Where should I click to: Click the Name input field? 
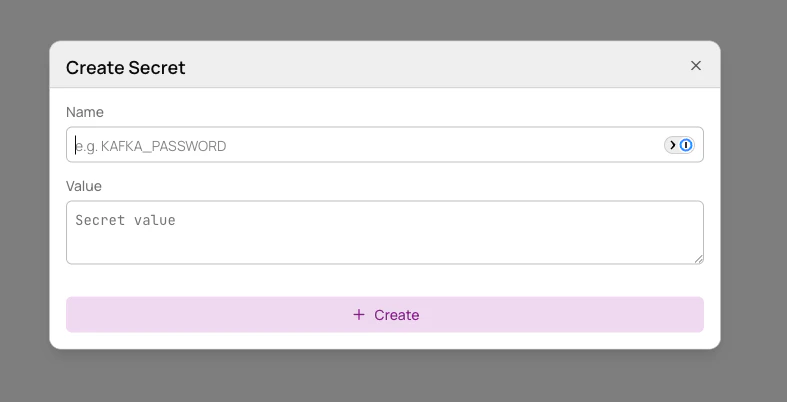(384, 145)
